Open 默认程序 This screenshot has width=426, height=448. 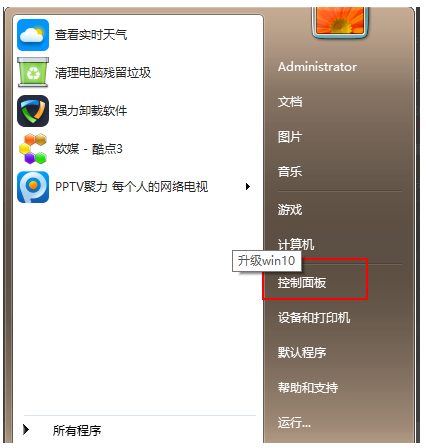coord(302,352)
